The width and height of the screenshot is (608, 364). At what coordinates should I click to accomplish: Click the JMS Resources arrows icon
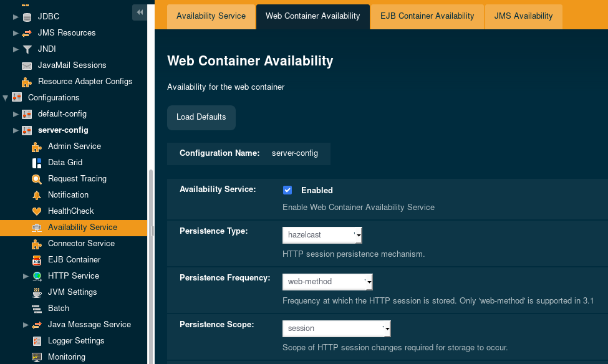[x=27, y=33]
